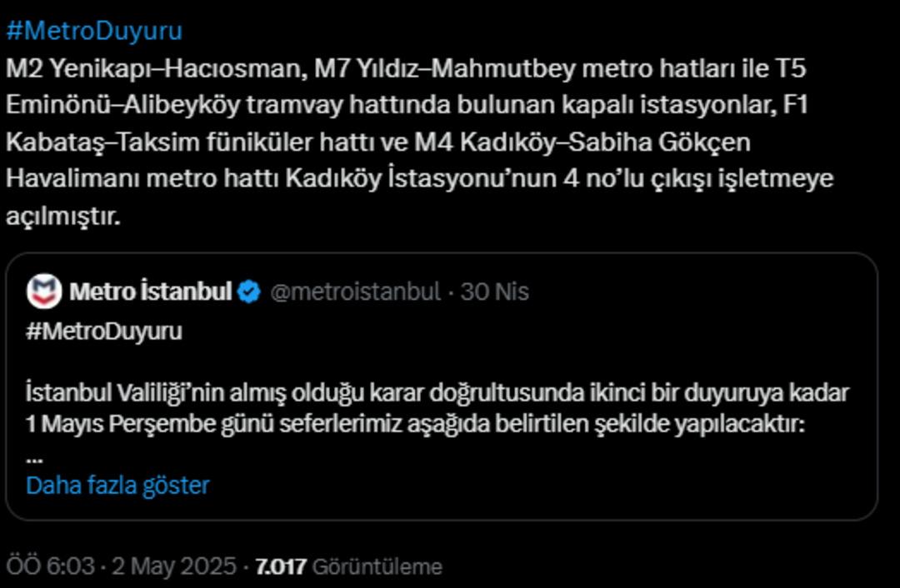The image size is (900, 588).
Task: Open the quoted post's 30 Nis date
Action: (495, 292)
